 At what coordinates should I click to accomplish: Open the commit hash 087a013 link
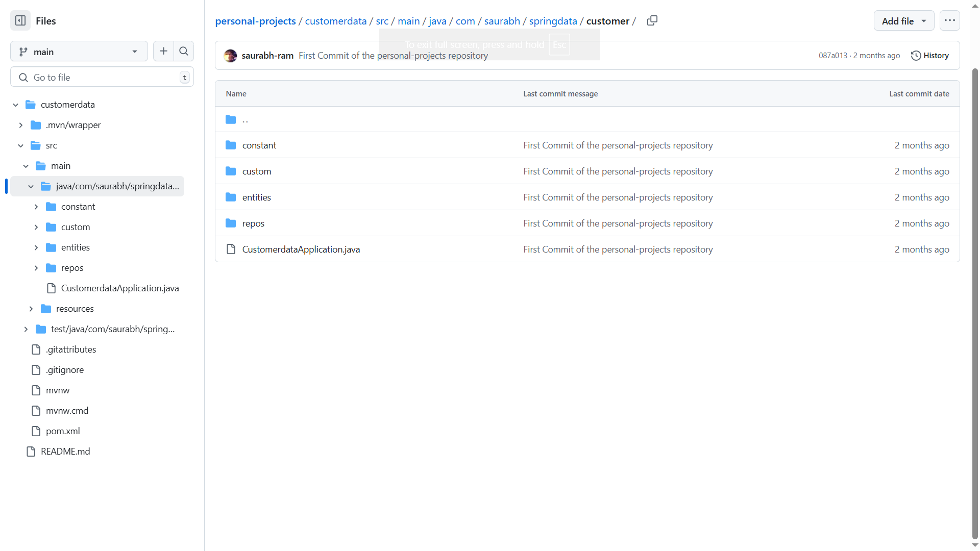click(x=832, y=56)
